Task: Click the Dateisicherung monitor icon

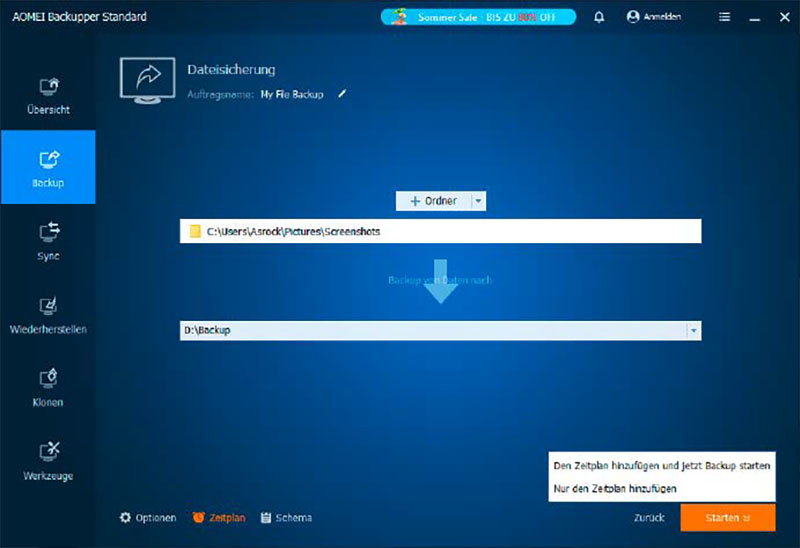Action: tap(147, 80)
